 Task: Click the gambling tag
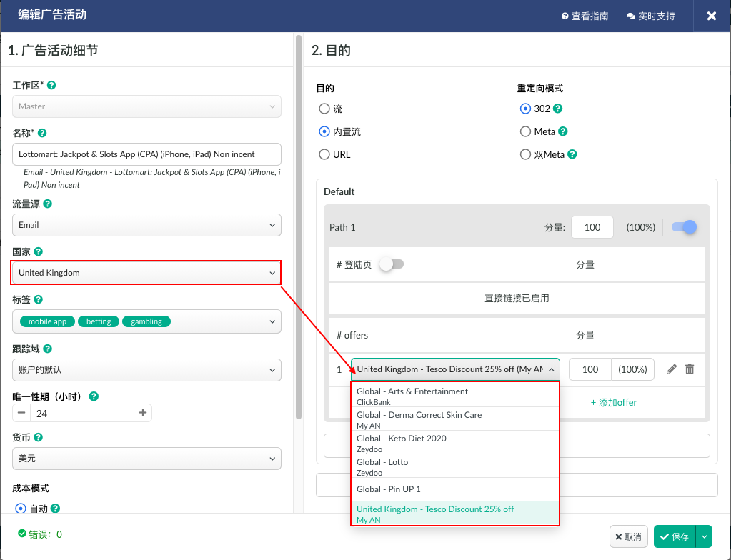[x=146, y=321]
